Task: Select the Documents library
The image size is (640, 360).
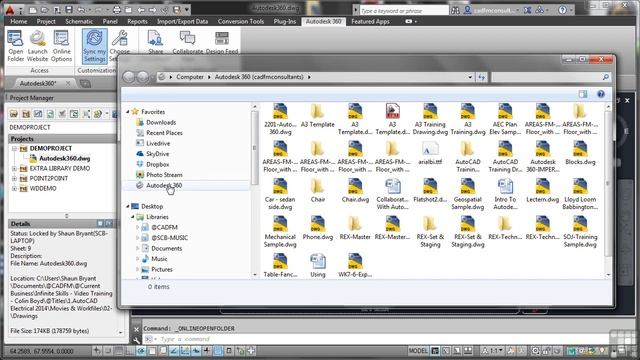Action: click(x=167, y=248)
